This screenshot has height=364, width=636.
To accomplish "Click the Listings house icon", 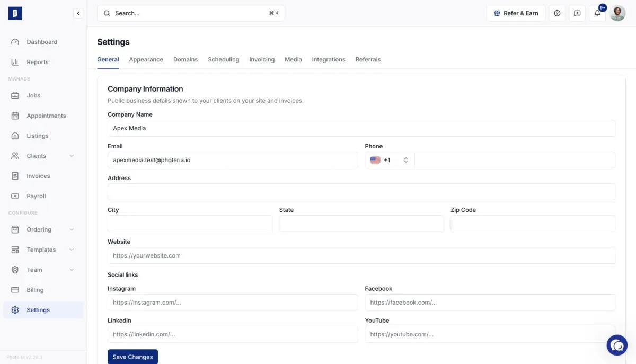I will [x=15, y=136].
